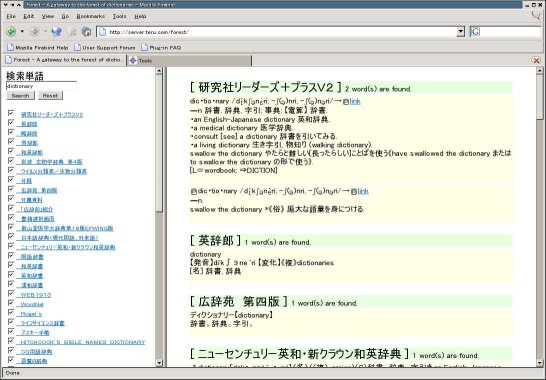Switch to the Tools tab

[x=188, y=61]
